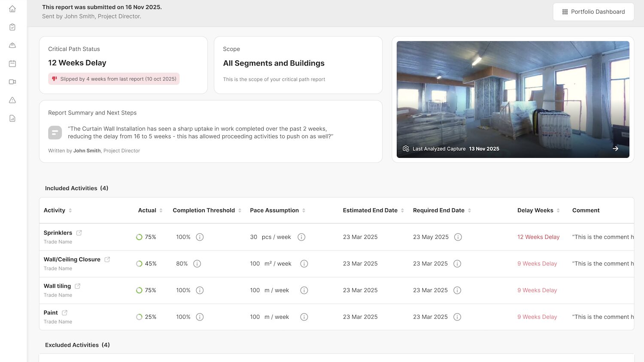Open the calendar icon in the sidebar
Viewport: 644px width, 362px height.
(x=12, y=63)
